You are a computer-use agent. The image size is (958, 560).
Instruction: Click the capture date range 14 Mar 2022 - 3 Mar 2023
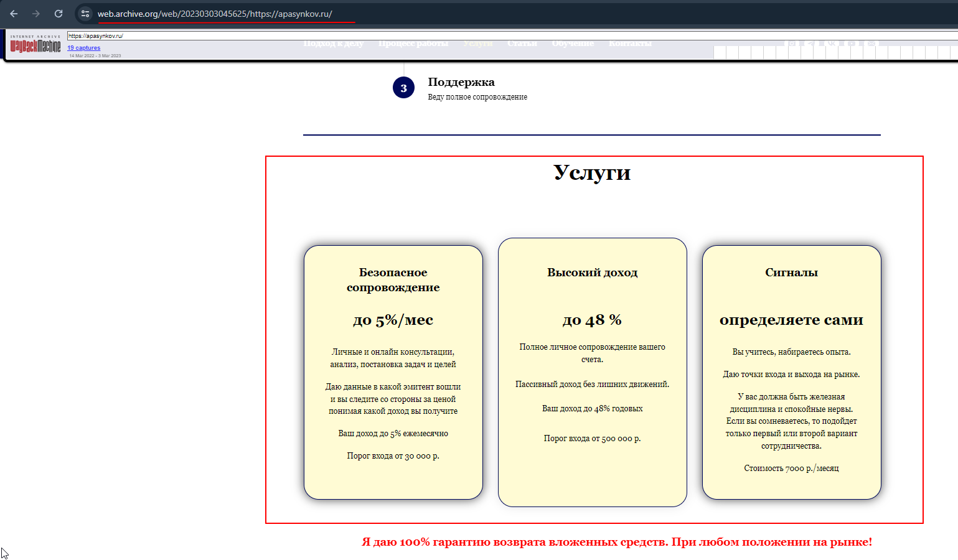point(95,55)
